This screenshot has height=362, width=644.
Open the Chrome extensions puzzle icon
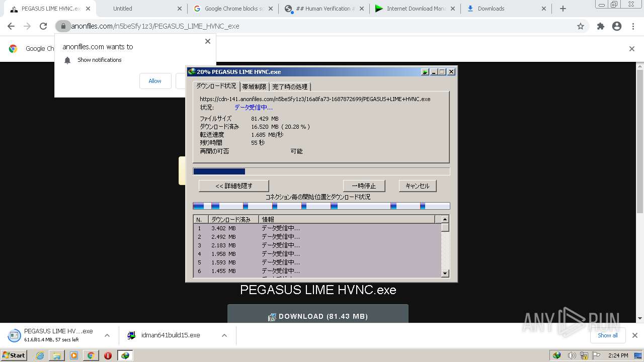601,26
